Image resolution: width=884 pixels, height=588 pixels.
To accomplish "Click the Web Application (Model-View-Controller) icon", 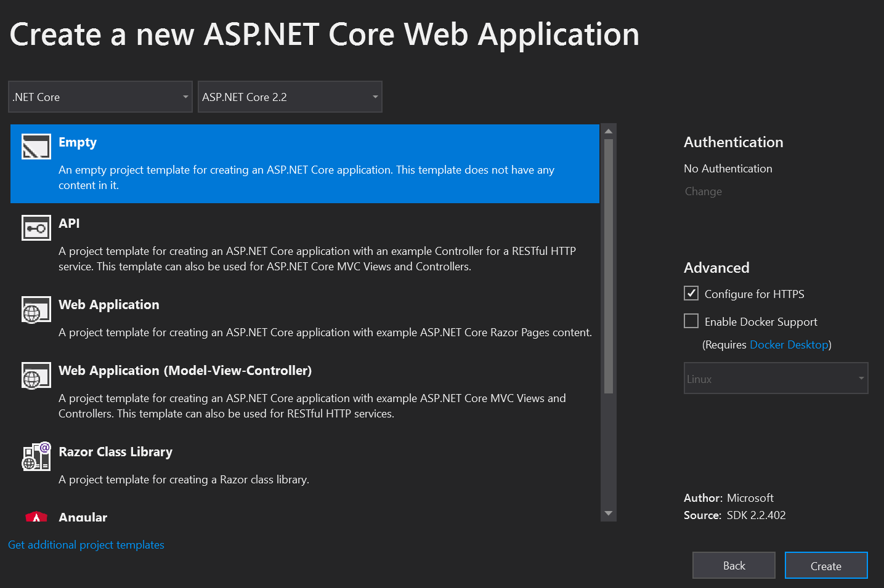I will [36, 376].
